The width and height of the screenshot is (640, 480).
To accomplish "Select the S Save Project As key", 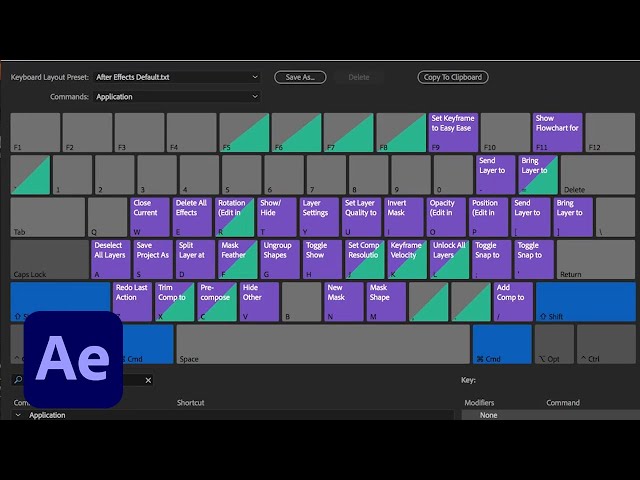I will click(153, 260).
